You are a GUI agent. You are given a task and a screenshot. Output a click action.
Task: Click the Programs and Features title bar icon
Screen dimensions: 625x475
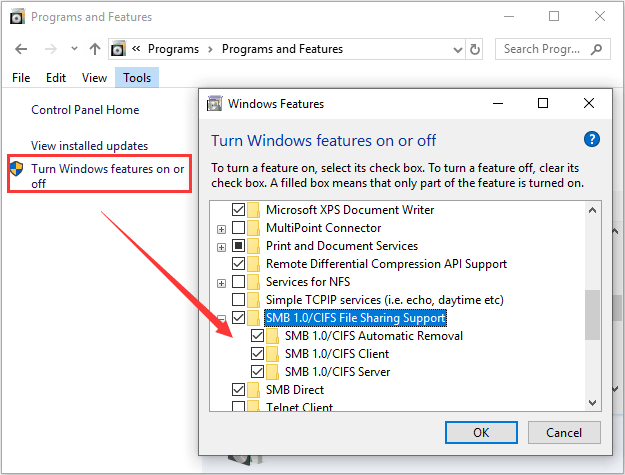17,17
